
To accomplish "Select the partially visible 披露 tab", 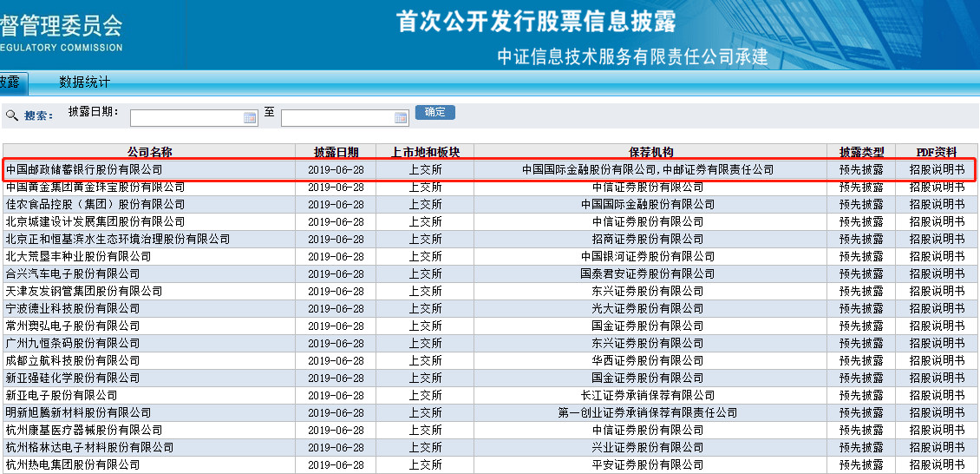I will (10, 82).
